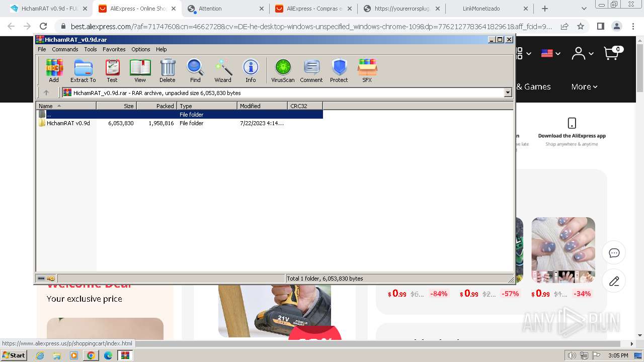
Task: Open the File menu in WinRAR
Action: pyautogui.click(x=42, y=49)
